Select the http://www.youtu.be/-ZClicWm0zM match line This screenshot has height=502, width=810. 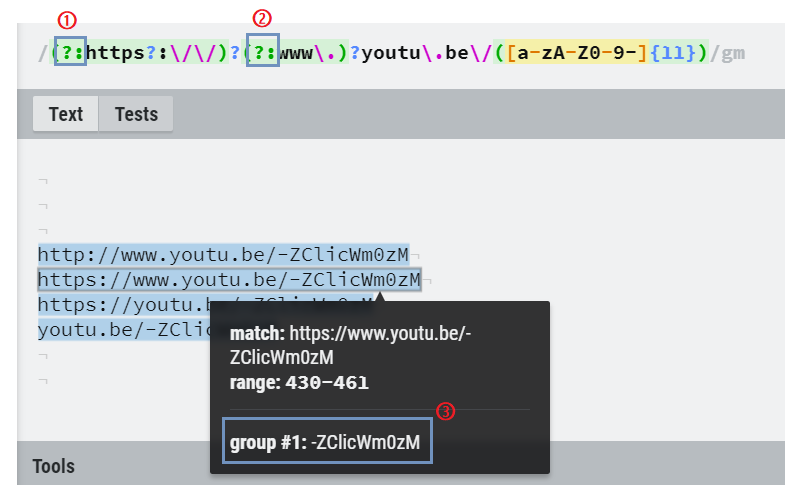(224, 255)
